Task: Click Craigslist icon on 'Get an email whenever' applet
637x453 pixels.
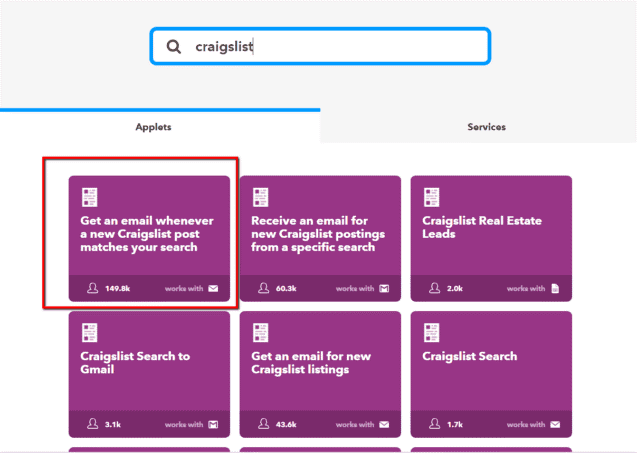Action: tap(90, 197)
